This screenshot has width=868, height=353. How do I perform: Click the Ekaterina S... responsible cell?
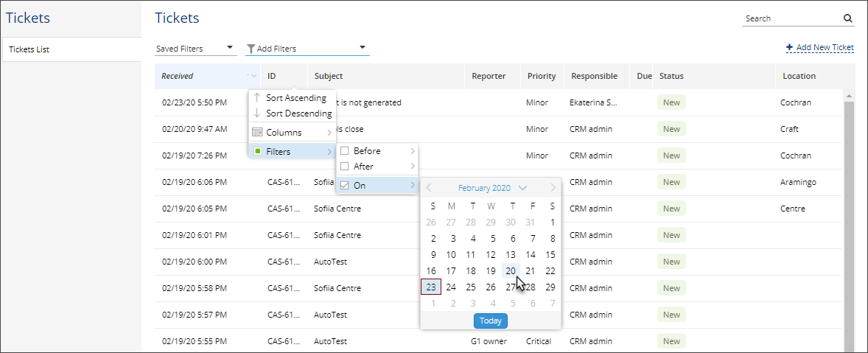click(x=593, y=102)
